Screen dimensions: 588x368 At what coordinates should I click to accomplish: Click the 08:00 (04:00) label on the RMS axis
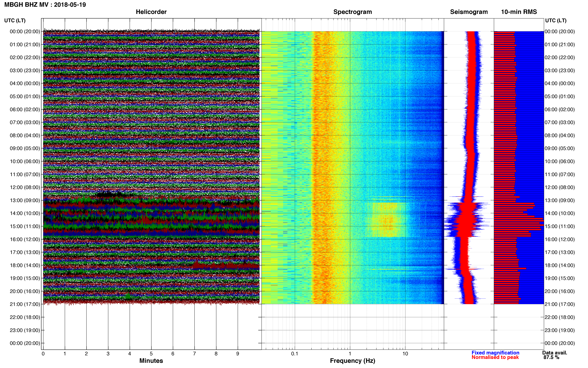(x=560, y=135)
